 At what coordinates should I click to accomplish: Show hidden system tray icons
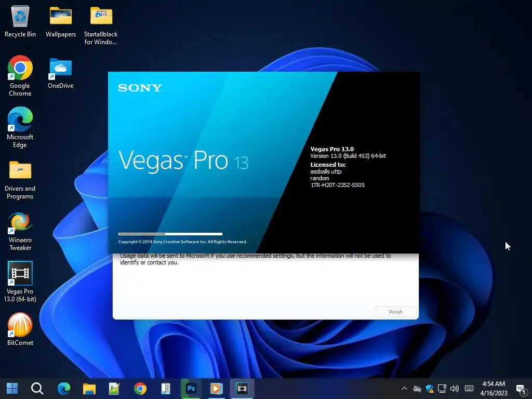404,389
